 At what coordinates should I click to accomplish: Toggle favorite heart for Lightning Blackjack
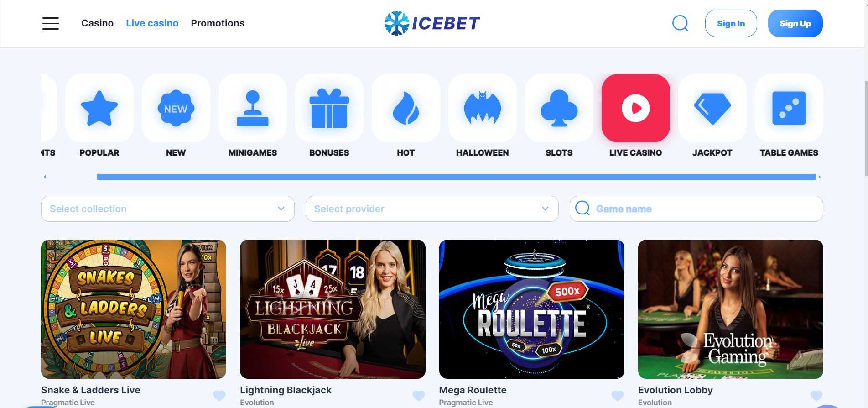point(418,395)
